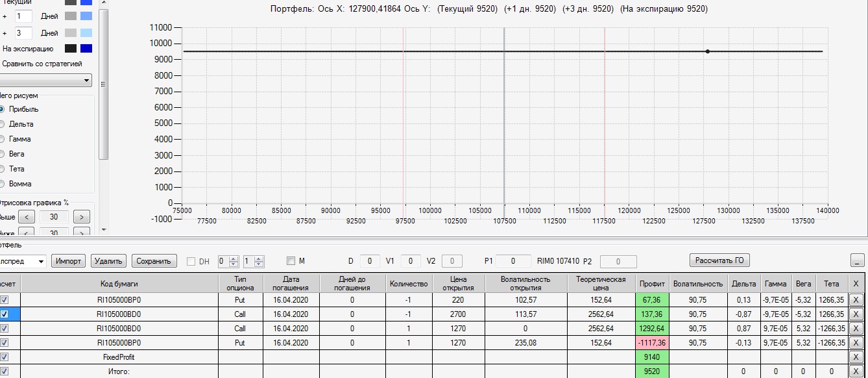Image resolution: width=868 pixels, height=378 pixels.
Task: Click the Выше percentage field showing 30
Action: [54, 217]
